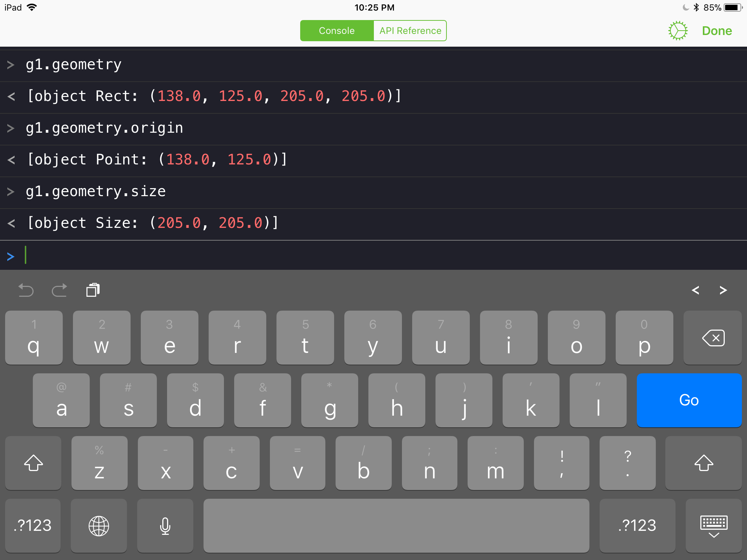The image size is (747, 560).
Task: Tap the Done button
Action: pyautogui.click(x=717, y=31)
